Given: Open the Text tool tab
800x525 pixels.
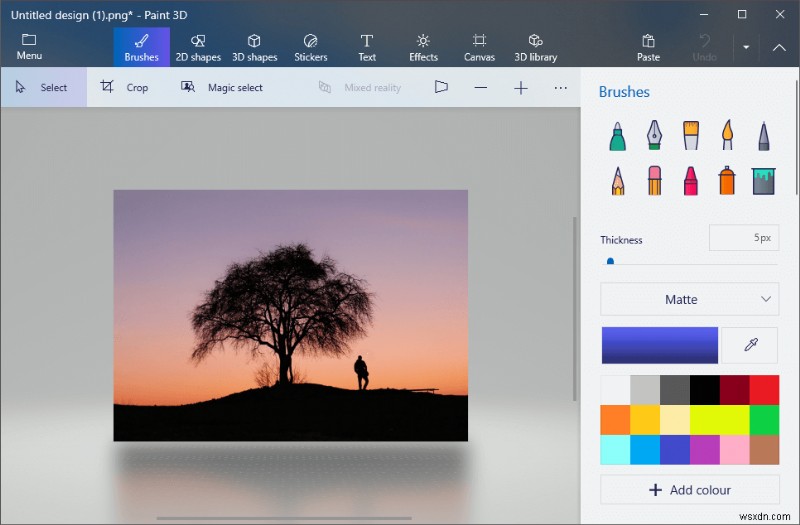Looking at the screenshot, I should 367,47.
